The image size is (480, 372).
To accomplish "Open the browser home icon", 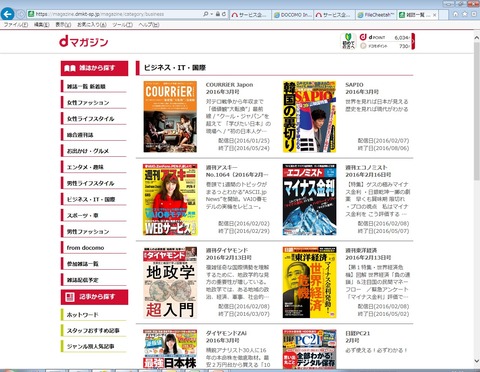I will point(455,14).
